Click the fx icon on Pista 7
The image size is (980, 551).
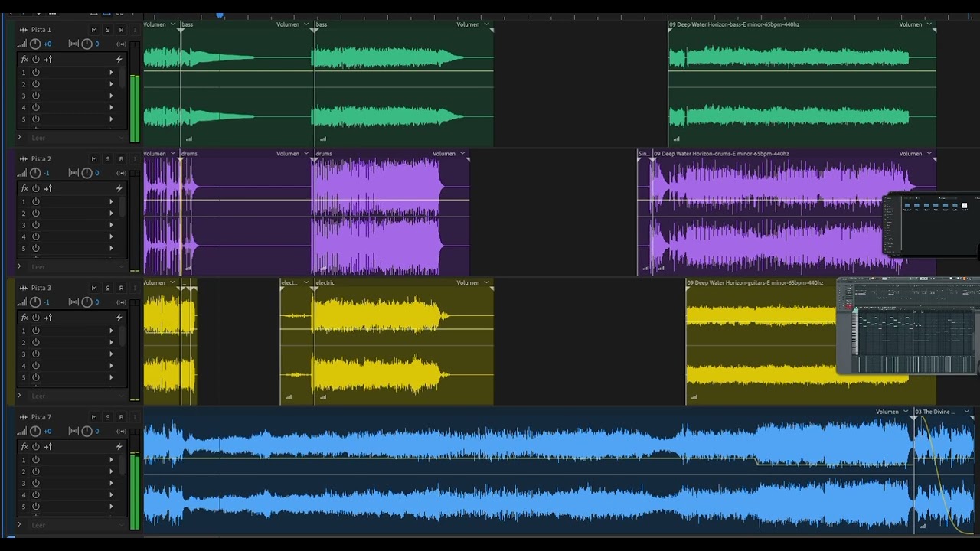pyautogui.click(x=24, y=447)
